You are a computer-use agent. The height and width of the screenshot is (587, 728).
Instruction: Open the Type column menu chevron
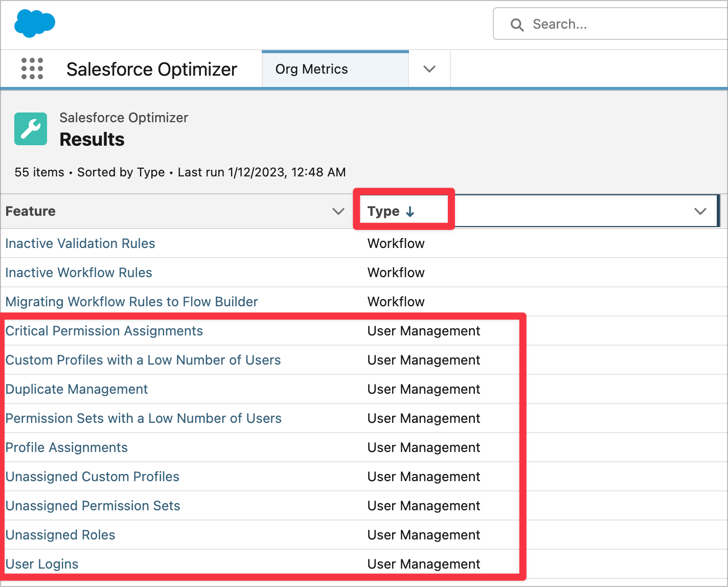(700, 211)
